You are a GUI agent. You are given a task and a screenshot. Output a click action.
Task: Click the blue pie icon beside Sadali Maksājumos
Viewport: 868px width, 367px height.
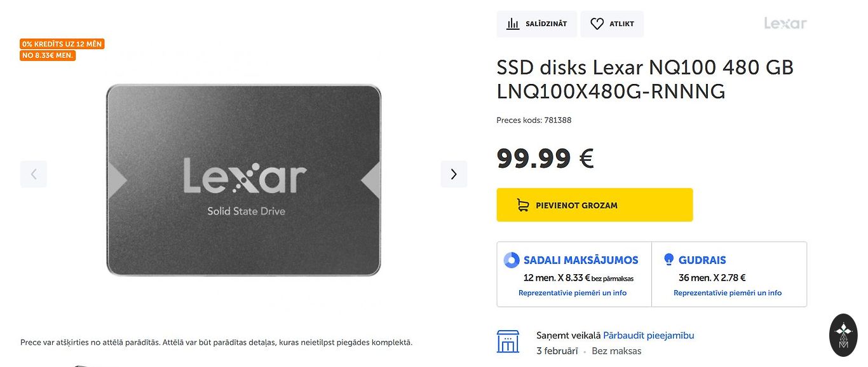pos(512,260)
